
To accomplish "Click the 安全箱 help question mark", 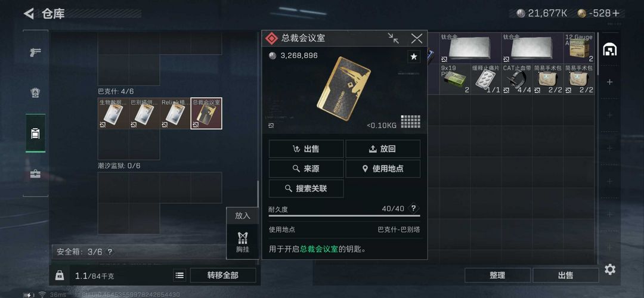I will pyautogui.click(x=110, y=252).
